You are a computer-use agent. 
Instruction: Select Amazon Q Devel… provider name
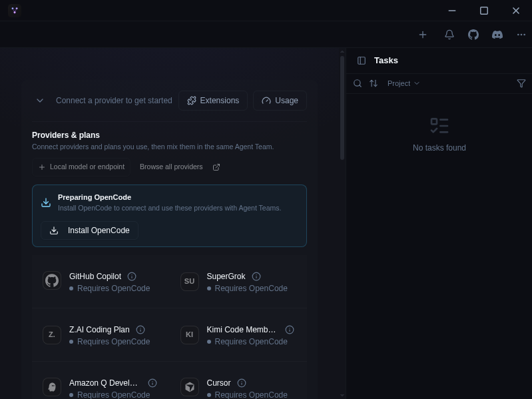pos(103,383)
